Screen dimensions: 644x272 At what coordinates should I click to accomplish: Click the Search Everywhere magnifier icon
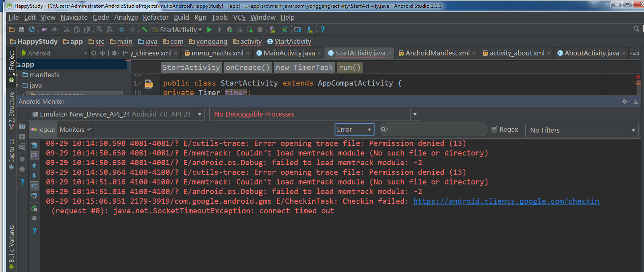[x=636, y=29]
